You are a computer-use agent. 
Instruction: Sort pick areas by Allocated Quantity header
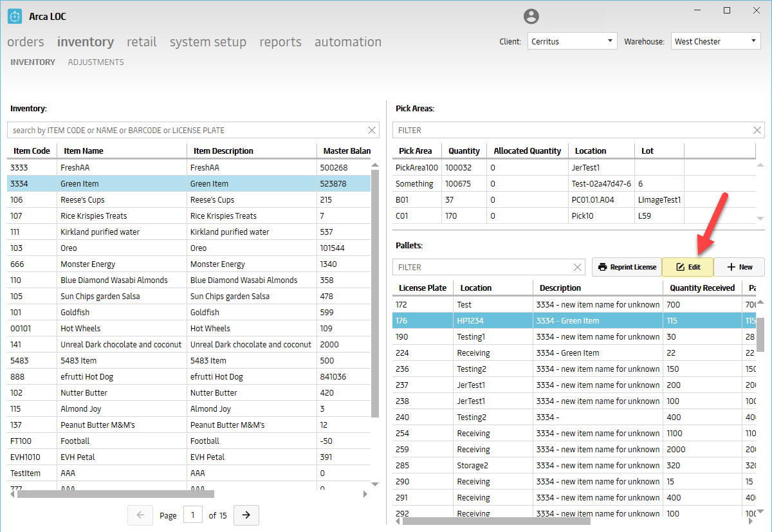coord(527,151)
